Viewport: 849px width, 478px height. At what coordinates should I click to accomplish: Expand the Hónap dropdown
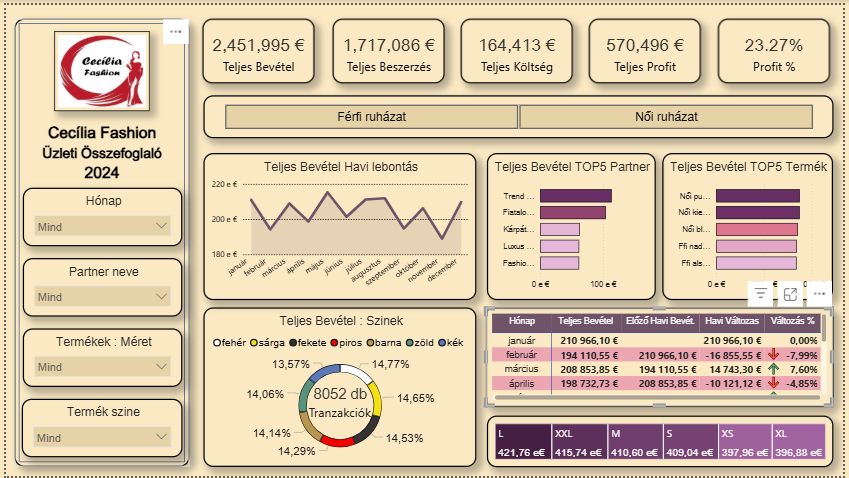(x=102, y=226)
